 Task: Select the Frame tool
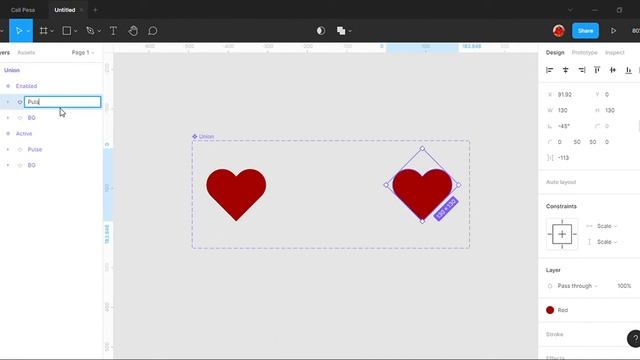point(43,31)
